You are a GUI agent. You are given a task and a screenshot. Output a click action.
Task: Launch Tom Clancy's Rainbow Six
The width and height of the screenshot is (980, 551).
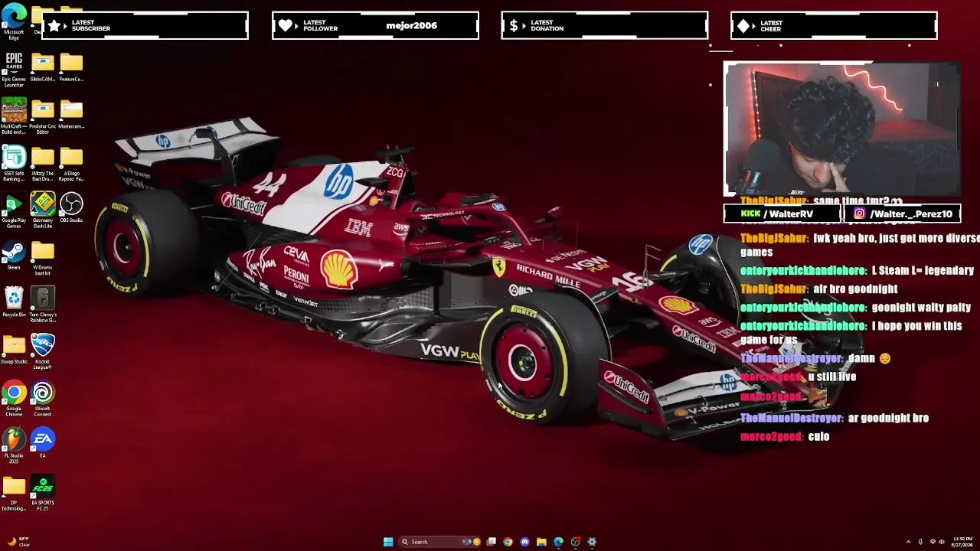43,305
